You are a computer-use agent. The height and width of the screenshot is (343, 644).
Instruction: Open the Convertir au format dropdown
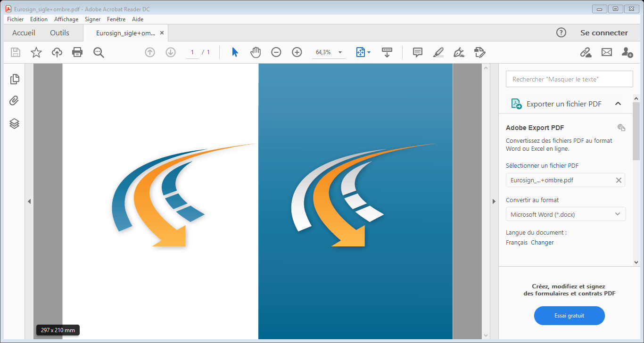pos(566,214)
